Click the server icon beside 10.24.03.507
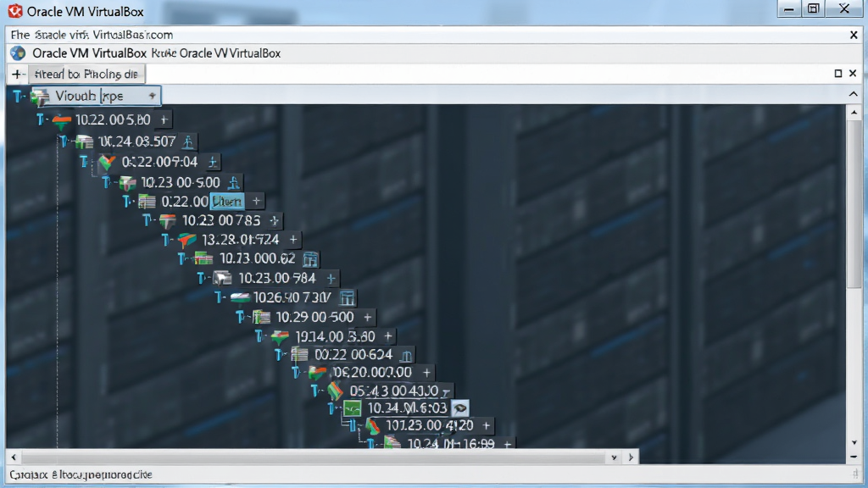Viewport: 868px width, 488px height. click(84, 142)
